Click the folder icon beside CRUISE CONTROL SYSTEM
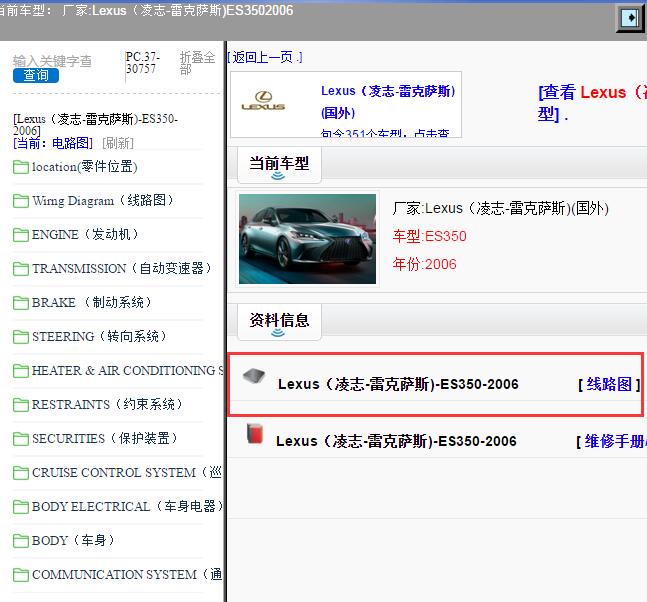Viewport: 647px width, 602px height. coord(21,473)
